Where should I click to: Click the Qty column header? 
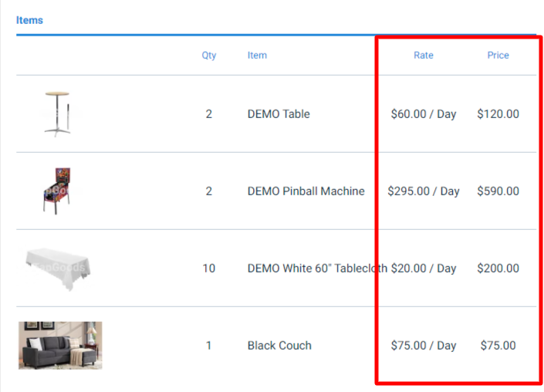(209, 55)
